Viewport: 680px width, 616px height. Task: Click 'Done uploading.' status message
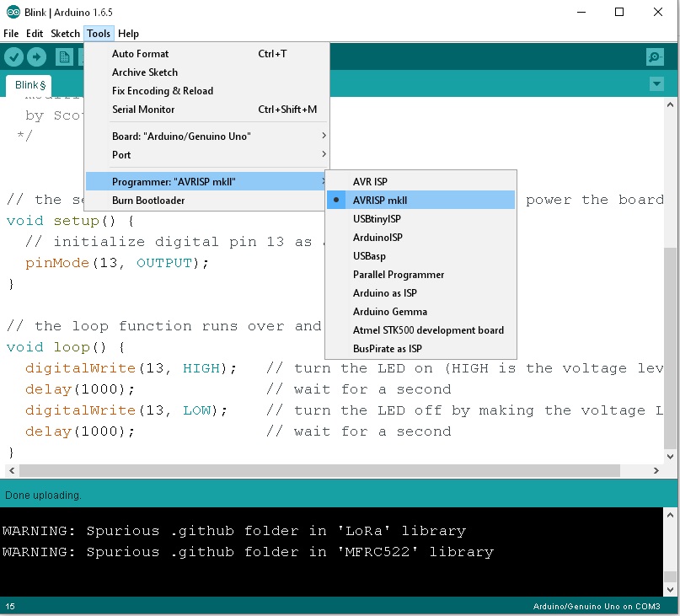point(43,495)
